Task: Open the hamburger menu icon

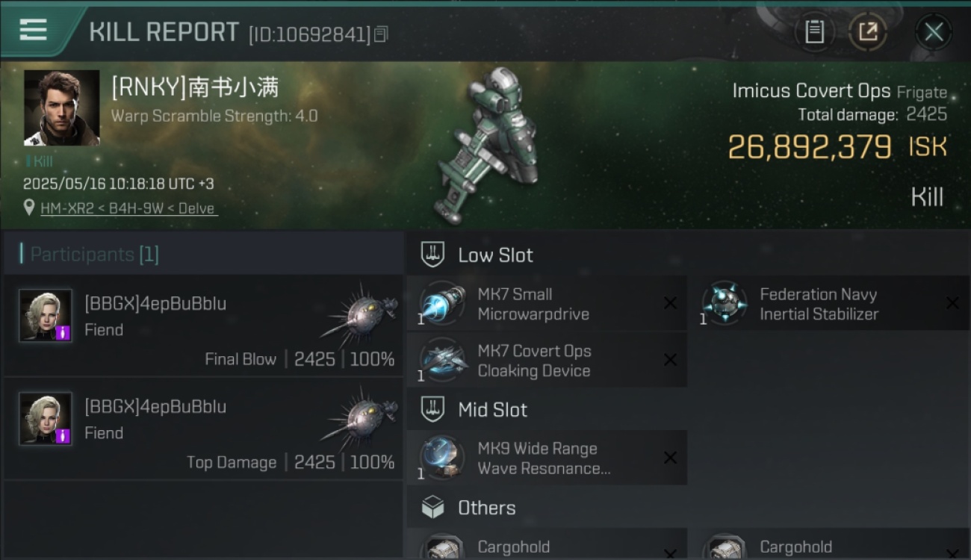Action: (x=33, y=31)
